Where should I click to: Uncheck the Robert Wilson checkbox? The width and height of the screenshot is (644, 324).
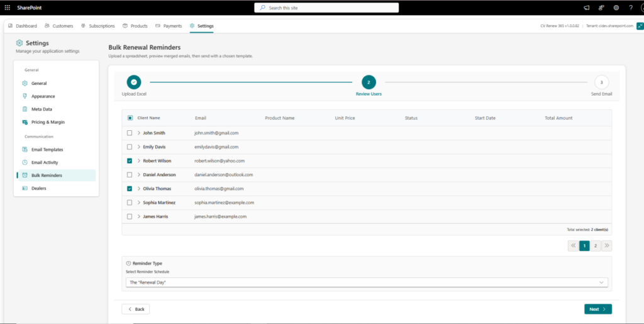[130, 161]
